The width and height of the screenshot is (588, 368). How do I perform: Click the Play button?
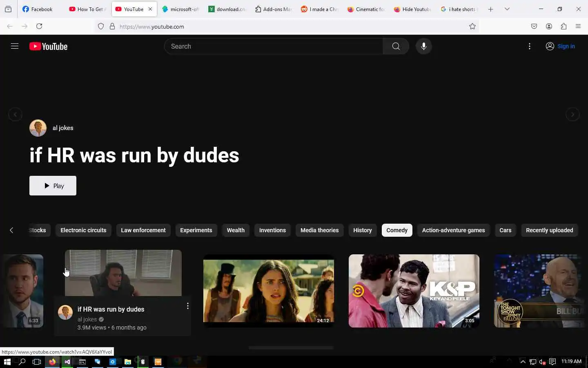(53, 186)
